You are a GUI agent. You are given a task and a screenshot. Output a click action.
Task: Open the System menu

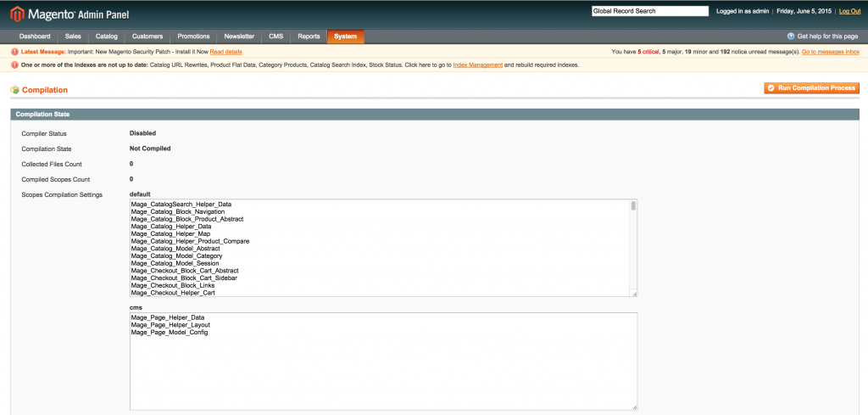click(x=346, y=36)
